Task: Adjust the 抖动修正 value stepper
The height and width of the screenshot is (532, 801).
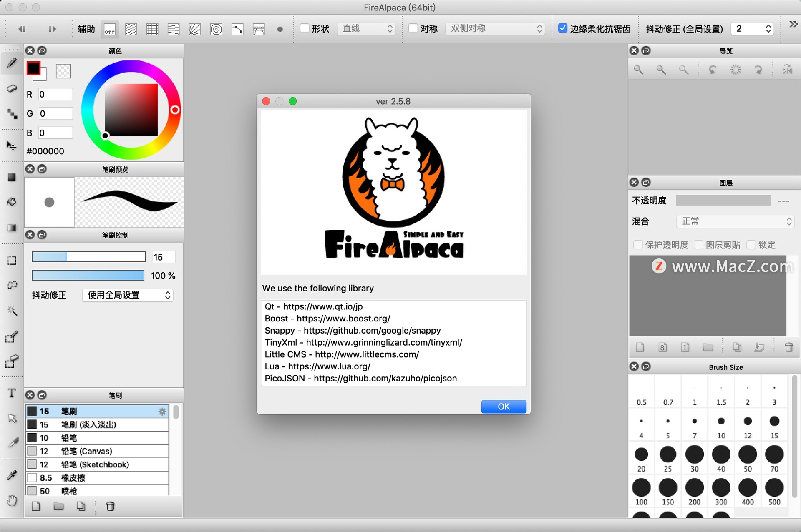Action: (768, 29)
